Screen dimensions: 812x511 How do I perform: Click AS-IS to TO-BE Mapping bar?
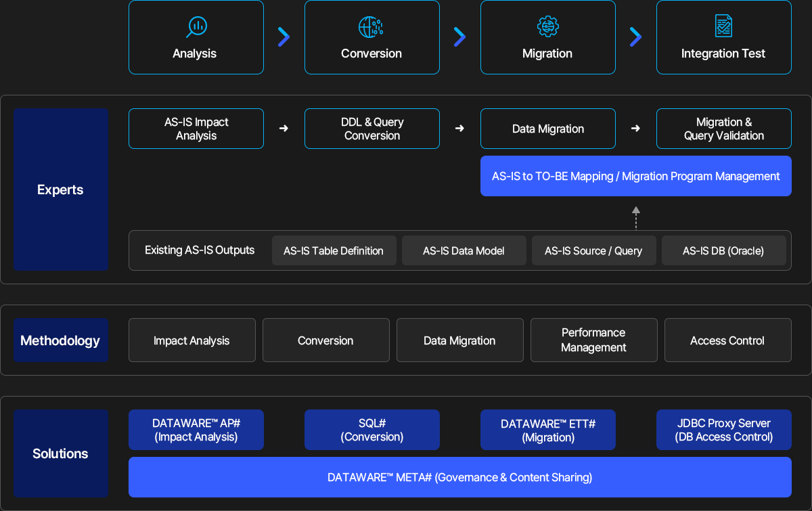click(x=636, y=176)
